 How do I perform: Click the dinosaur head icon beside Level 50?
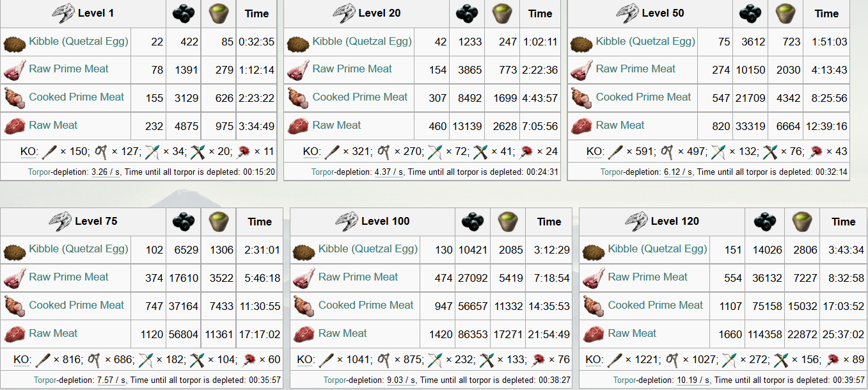point(627,13)
